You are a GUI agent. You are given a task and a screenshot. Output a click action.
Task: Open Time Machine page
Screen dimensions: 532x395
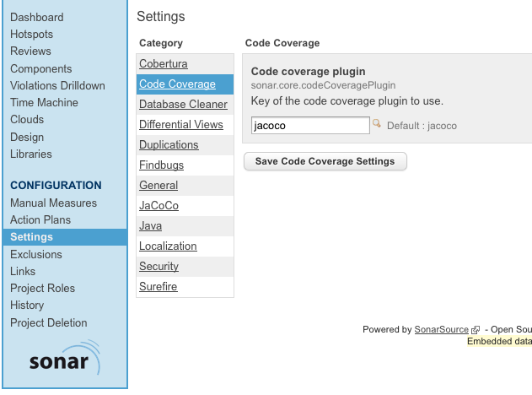(44, 103)
